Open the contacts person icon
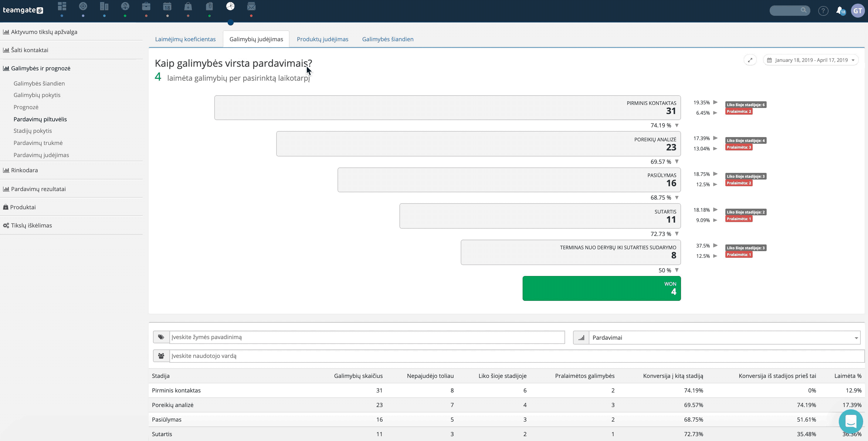The image size is (868, 441). click(125, 6)
